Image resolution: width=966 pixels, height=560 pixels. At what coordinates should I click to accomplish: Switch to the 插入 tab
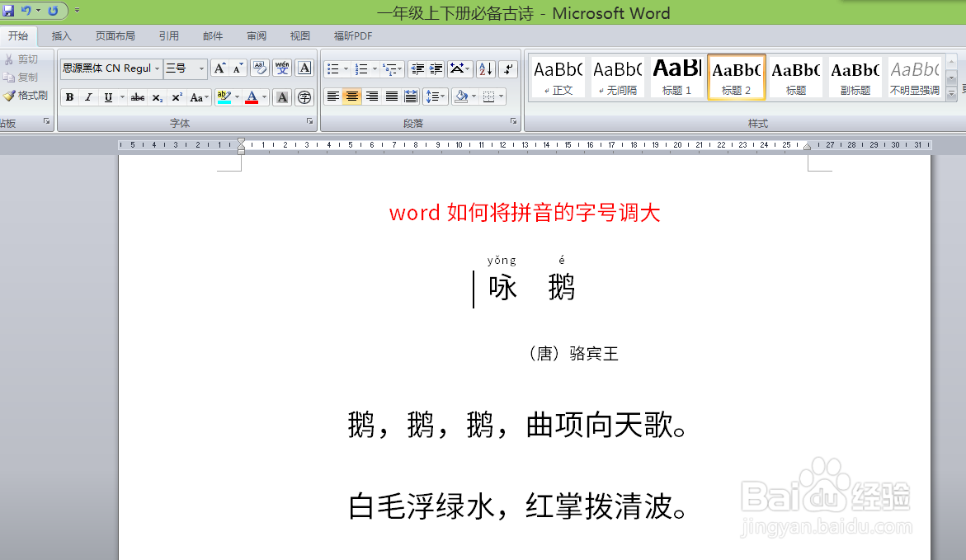[x=62, y=35]
